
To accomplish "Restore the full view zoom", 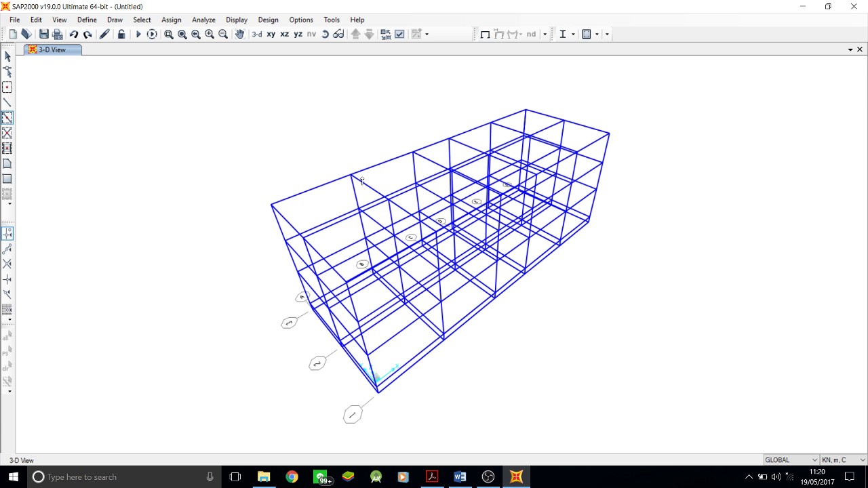I will point(182,34).
